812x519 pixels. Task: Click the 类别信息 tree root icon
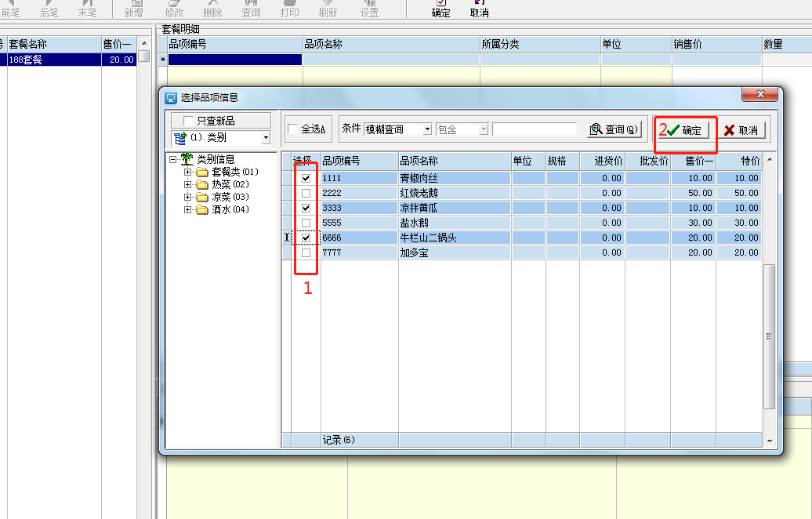point(187,159)
